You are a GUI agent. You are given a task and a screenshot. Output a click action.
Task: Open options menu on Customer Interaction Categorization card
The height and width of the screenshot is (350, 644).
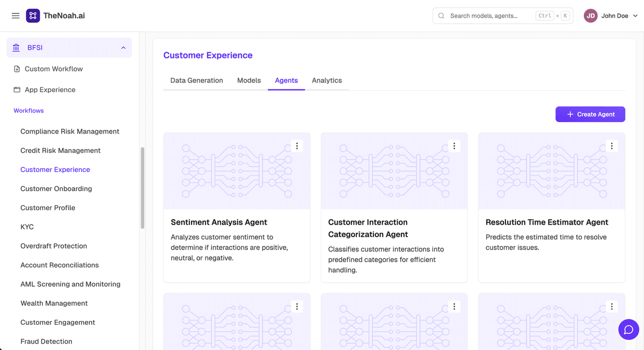454,146
